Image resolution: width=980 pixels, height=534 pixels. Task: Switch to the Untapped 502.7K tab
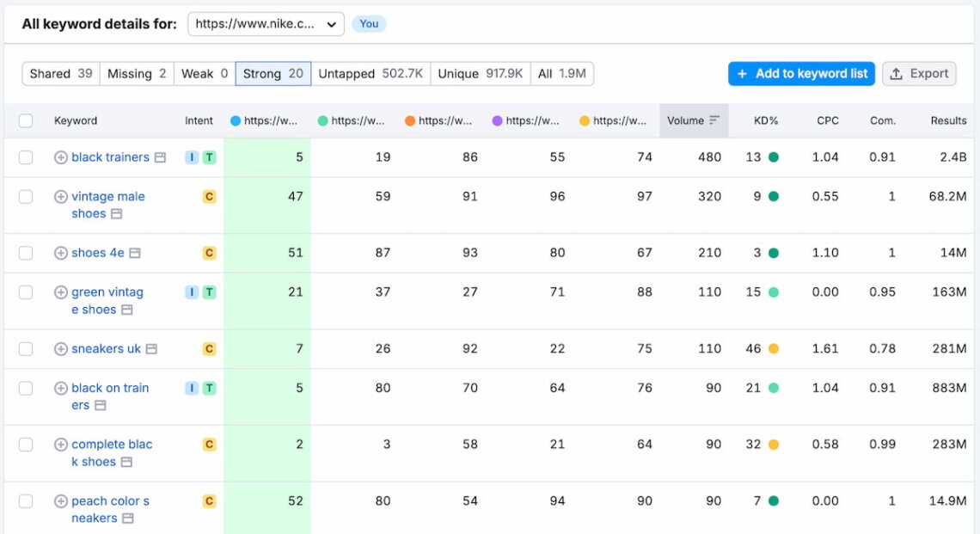pyautogui.click(x=371, y=74)
